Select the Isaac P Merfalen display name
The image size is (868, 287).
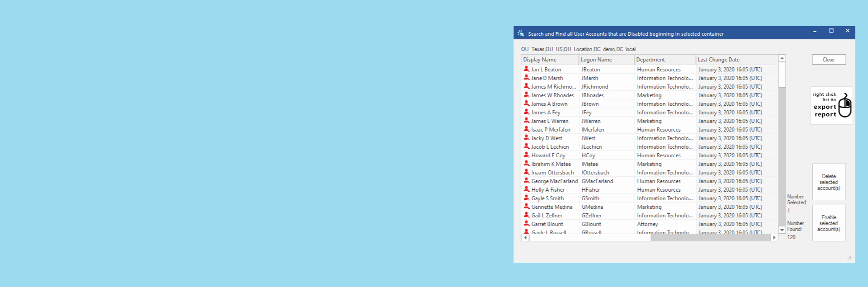(x=551, y=130)
